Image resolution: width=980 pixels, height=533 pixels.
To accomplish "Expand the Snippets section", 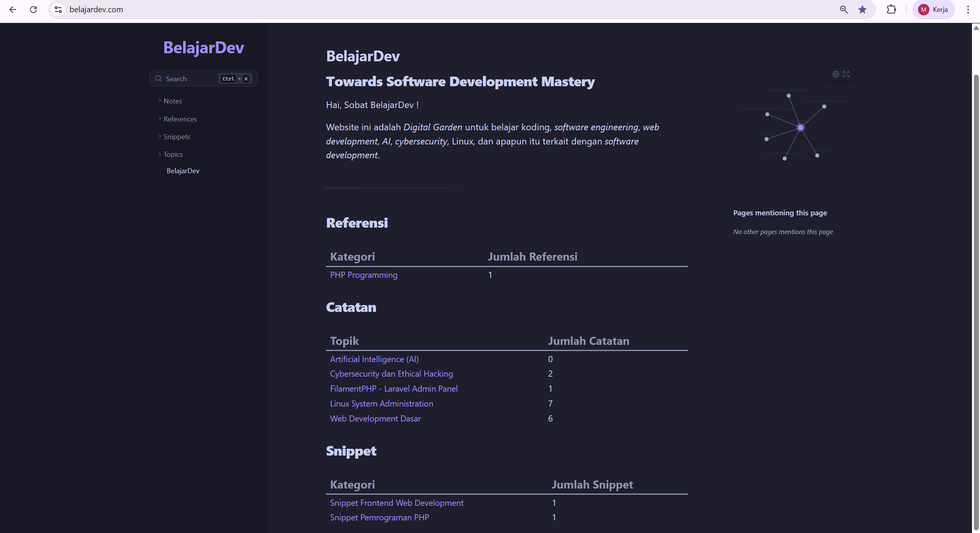I will click(x=177, y=136).
